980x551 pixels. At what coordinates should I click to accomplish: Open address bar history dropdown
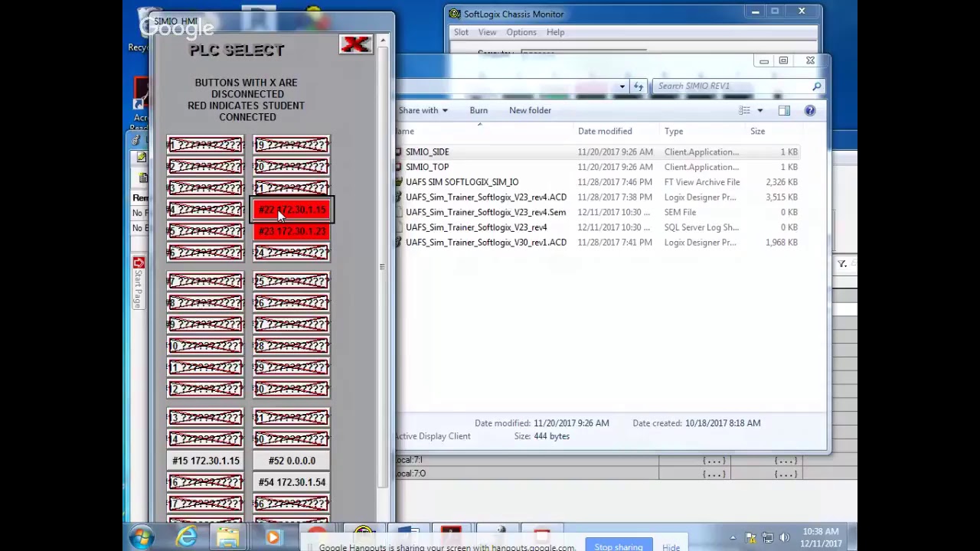click(x=622, y=86)
